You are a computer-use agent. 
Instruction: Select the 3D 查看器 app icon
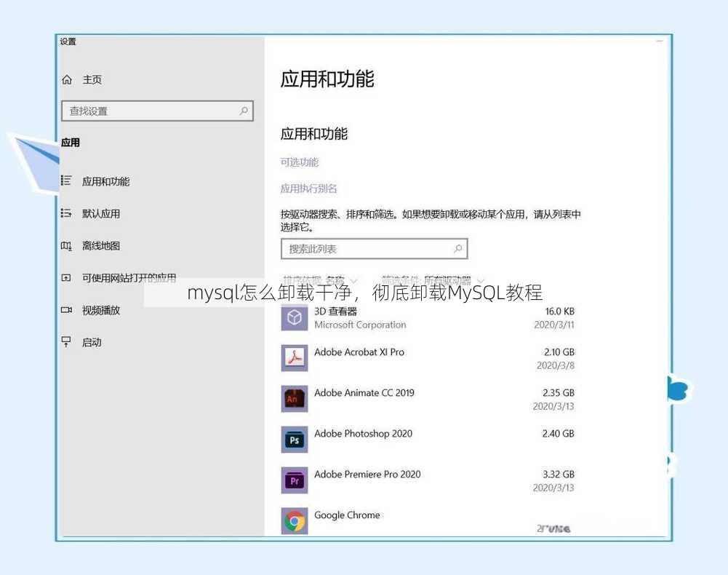click(295, 318)
